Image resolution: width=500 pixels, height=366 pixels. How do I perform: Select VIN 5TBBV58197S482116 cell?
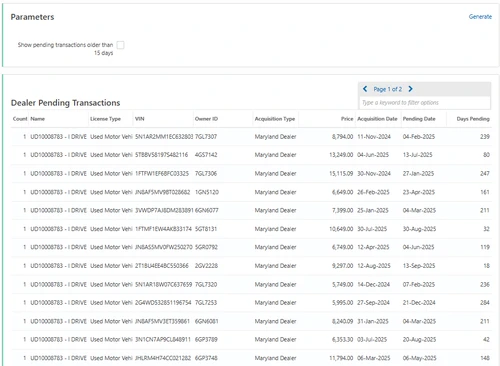[161, 155]
